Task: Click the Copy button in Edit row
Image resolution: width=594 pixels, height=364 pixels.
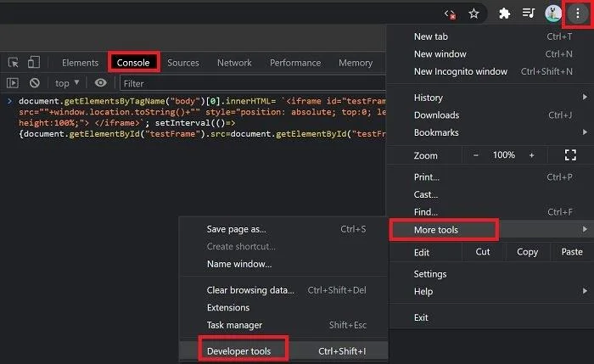Action: coord(527,252)
